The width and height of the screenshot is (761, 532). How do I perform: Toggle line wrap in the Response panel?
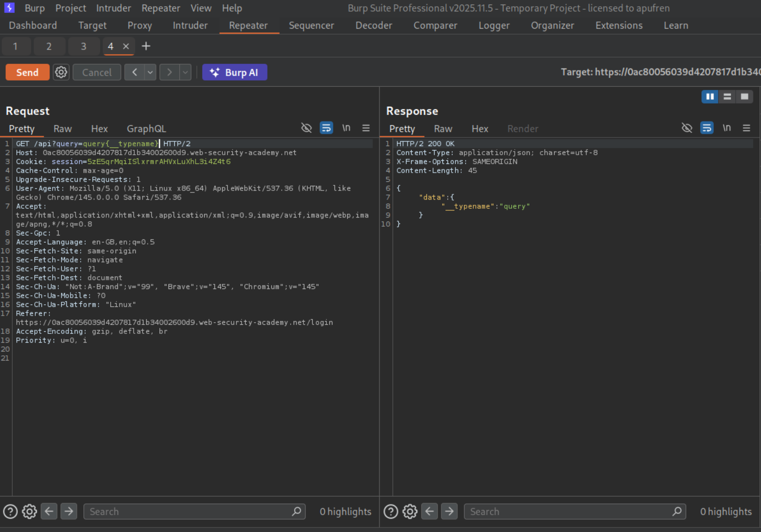tap(707, 128)
